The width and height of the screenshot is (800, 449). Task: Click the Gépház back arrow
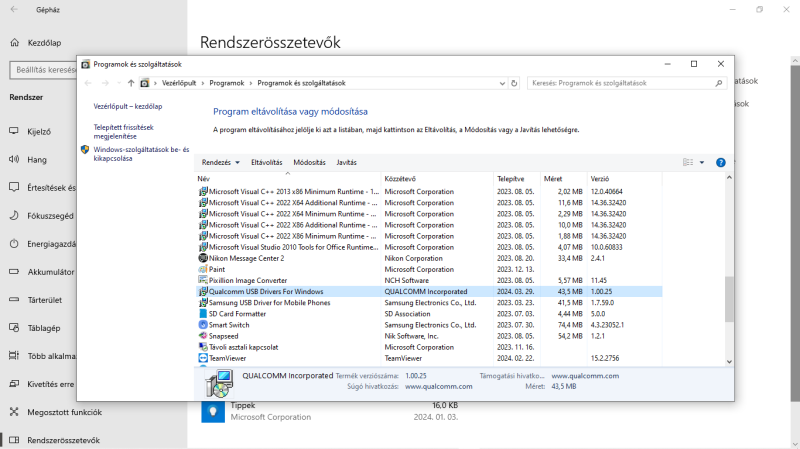click(x=14, y=10)
